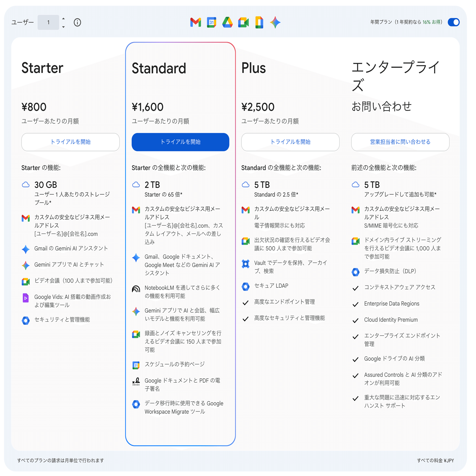Click the Vault icon in the Plus column
This screenshot has height=476, width=476.
[x=246, y=264]
